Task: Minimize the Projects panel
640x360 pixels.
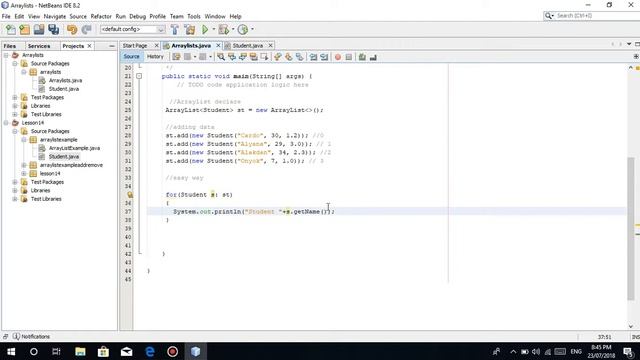Action: click(x=112, y=46)
